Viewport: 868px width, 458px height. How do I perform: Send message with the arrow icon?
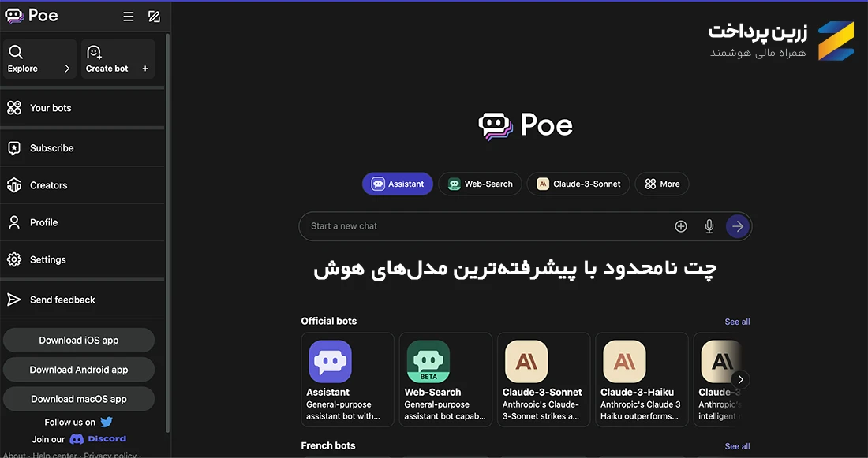pyautogui.click(x=737, y=225)
